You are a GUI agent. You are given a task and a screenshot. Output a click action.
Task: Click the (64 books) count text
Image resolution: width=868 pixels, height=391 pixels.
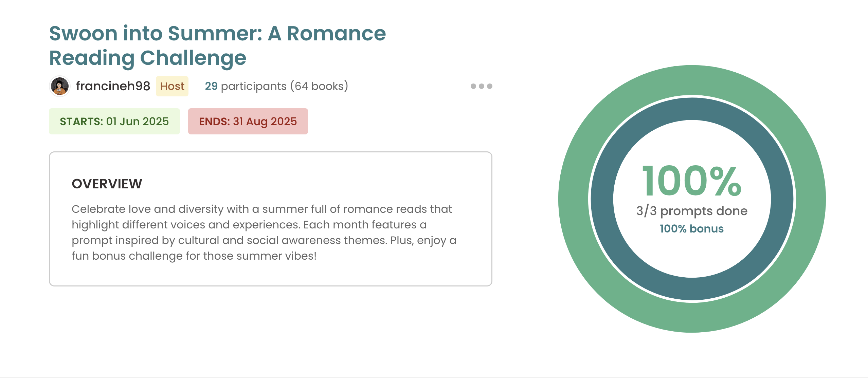point(319,86)
